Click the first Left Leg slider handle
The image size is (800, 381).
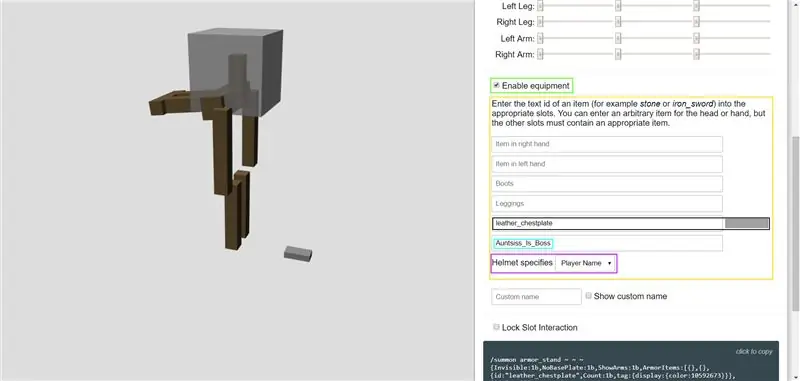pos(540,6)
